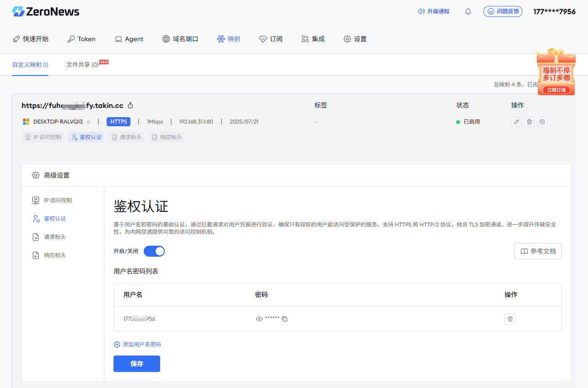Image resolution: width=588 pixels, height=388 pixels.
Task: Select 请求标头 badge on the mapping card
Action: [126, 137]
